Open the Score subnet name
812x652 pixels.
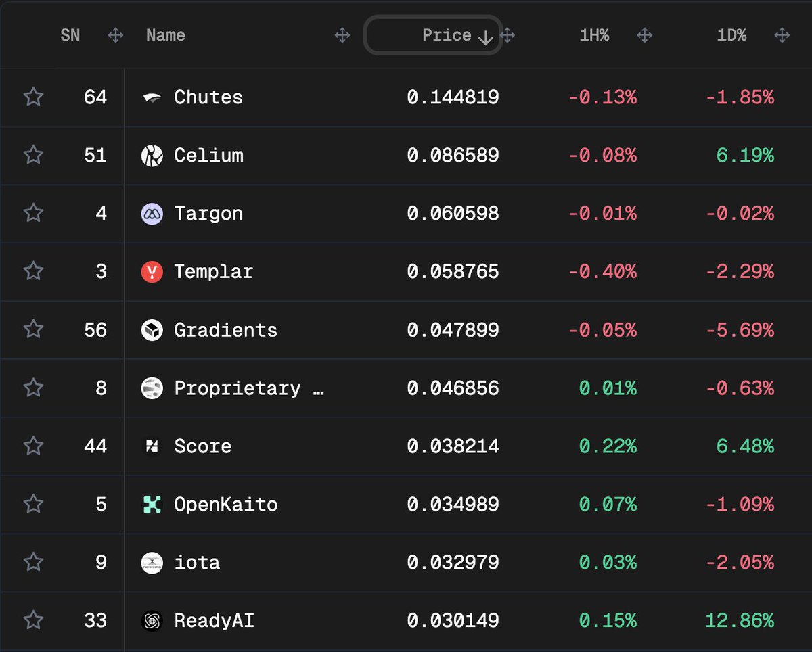203,446
